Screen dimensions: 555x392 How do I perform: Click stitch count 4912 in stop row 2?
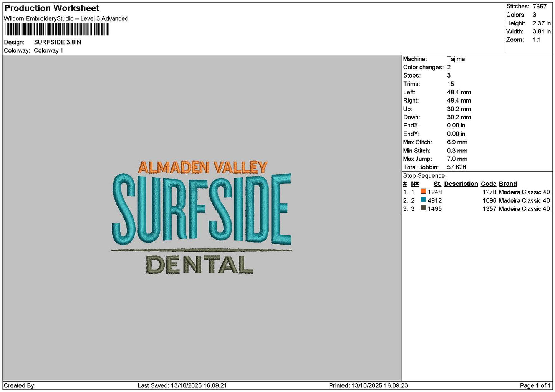pos(435,200)
